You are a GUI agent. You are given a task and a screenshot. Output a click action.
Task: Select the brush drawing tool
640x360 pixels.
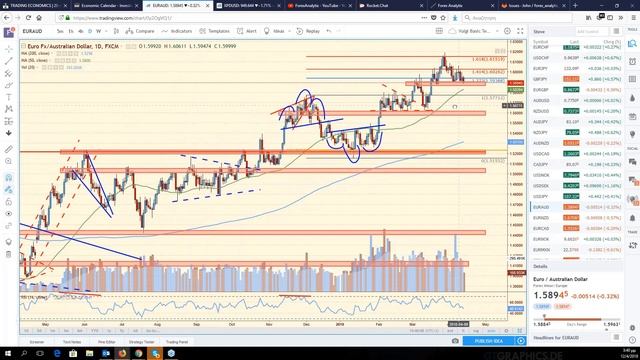pos(9,85)
